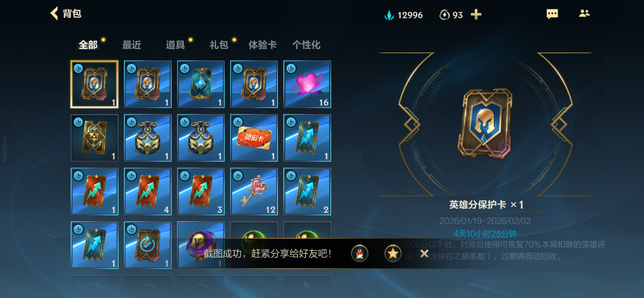Open the friends list icon
Screen dimensions: 644x298
[x=584, y=13]
